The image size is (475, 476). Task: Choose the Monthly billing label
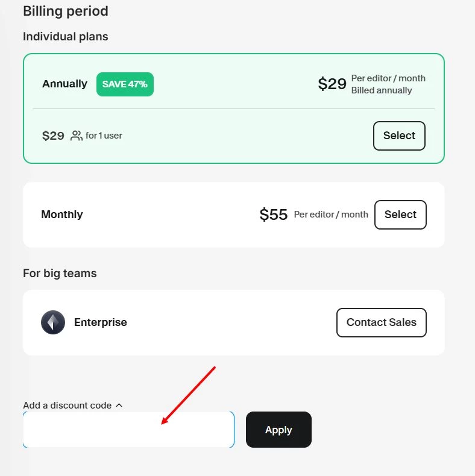(x=62, y=215)
